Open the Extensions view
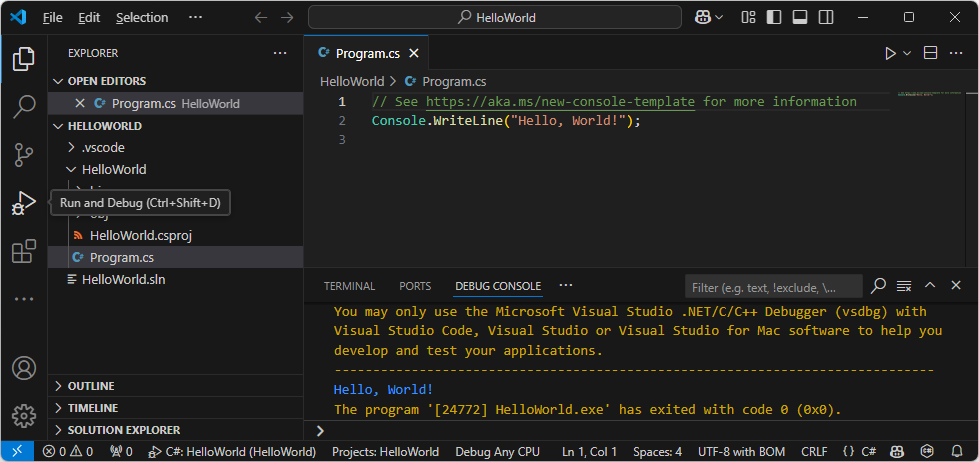 pyautogui.click(x=24, y=252)
